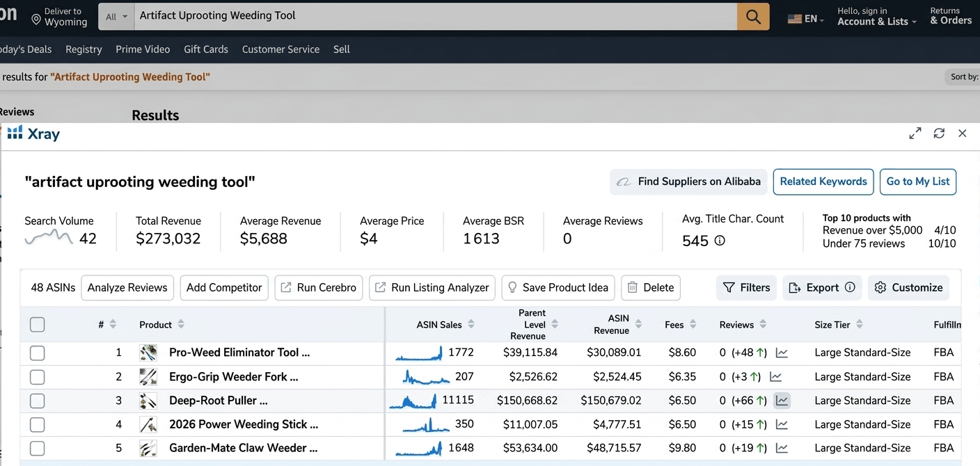Click the info icon beside title char count
Screen dimensions: 980x466
[720, 241]
